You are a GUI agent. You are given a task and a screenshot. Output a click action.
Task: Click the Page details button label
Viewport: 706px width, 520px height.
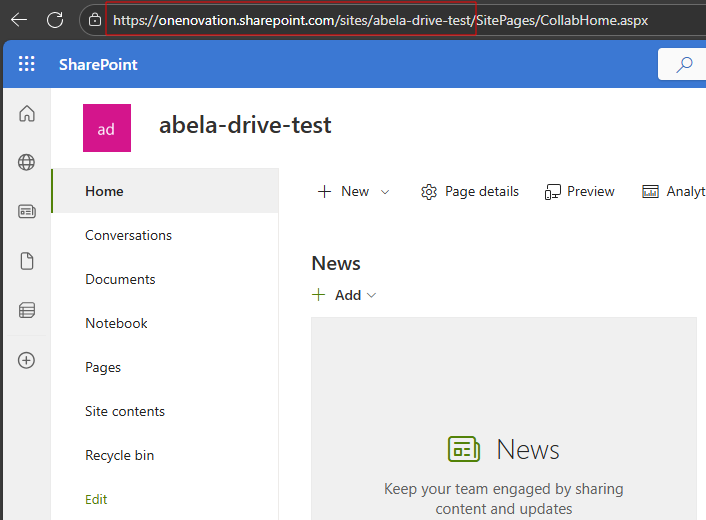(482, 191)
